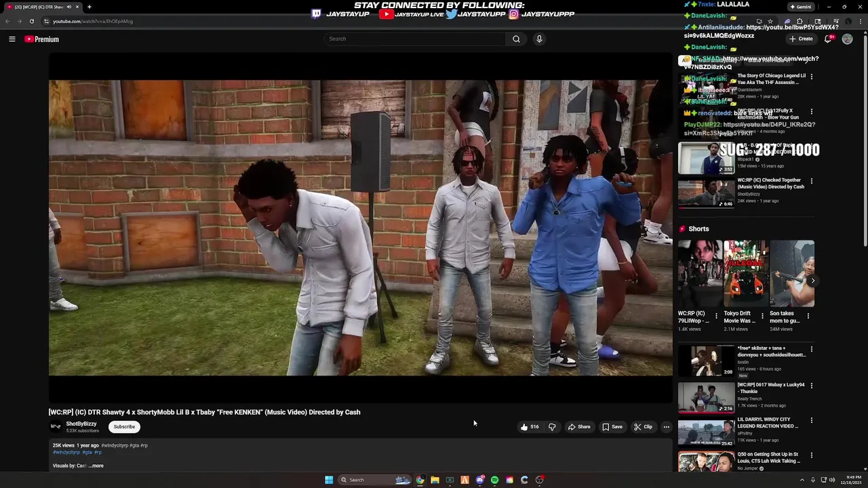
Task: Show hidden system tray icons chevron
Action: pyautogui.click(x=802, y=480)
